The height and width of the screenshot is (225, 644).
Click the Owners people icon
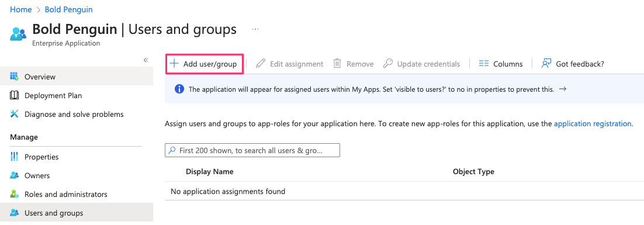click(15, 175)
